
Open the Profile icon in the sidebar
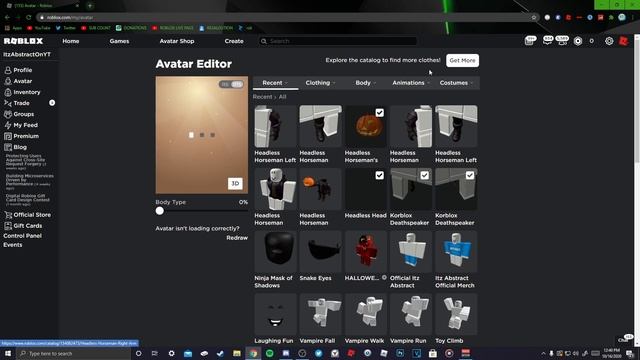[8, 70]
